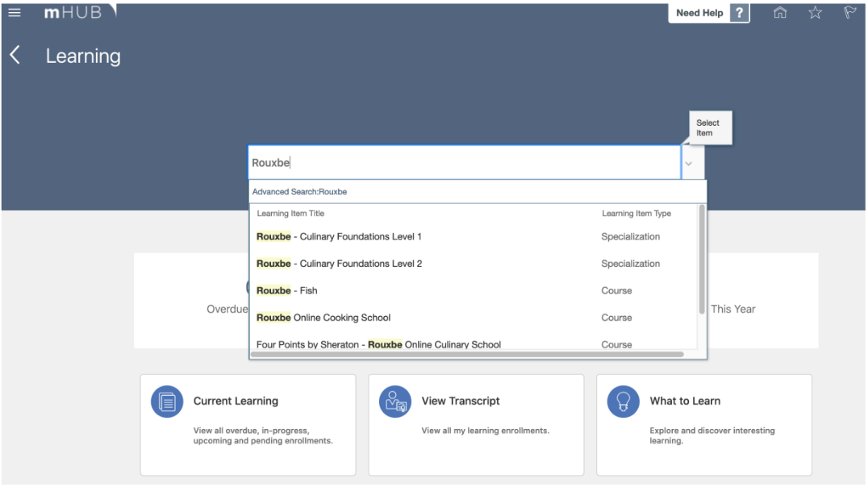Viewport: 868px width, 487px height.
Task: Open the hamburger navigation menu
Action: [15, 12]
